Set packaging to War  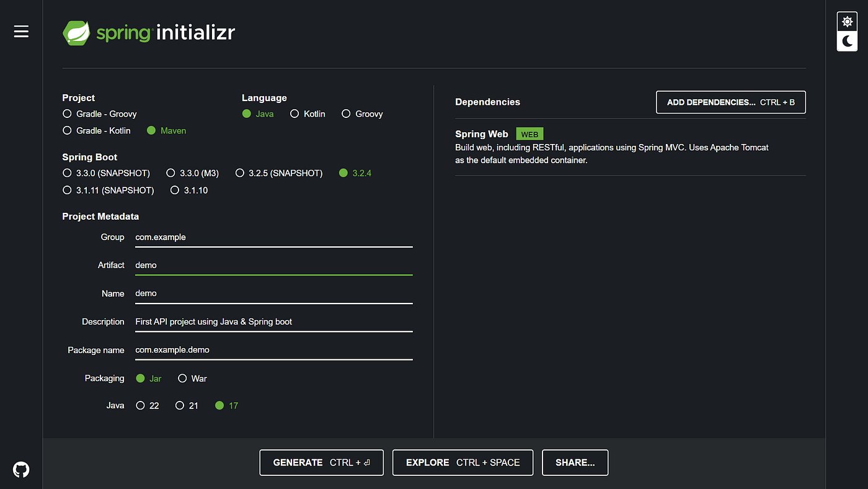click(193, 379)
